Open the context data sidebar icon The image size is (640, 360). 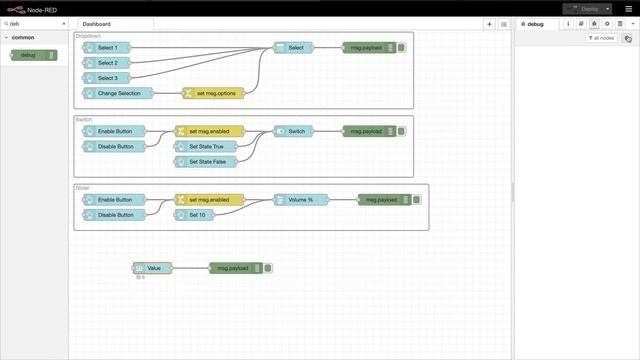620,24
